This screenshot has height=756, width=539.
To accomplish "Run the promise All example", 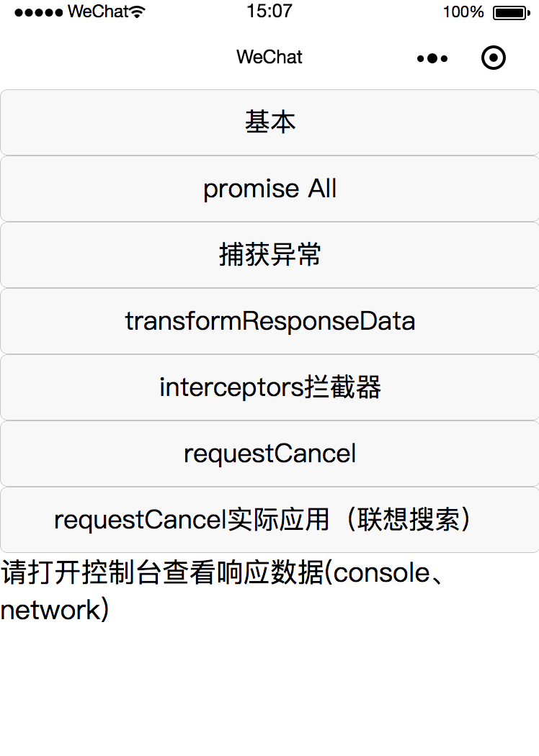I will coord(269,189).
